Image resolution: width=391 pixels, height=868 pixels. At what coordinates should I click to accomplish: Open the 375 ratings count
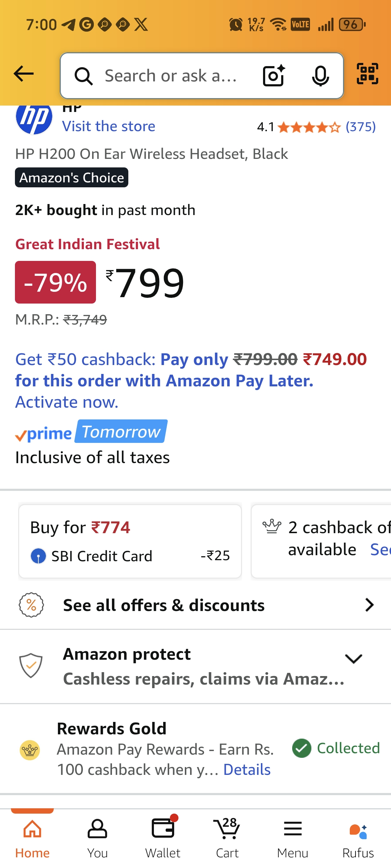tap(360, 127)
